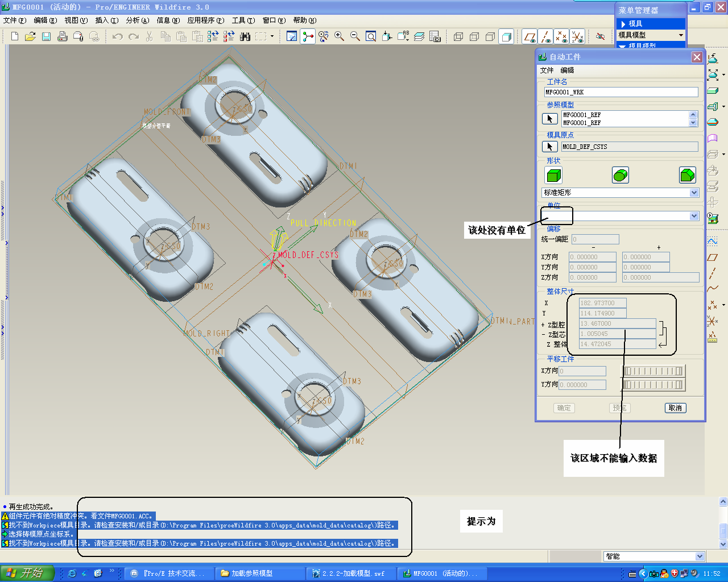Toggle Spin Center display button

308,36
